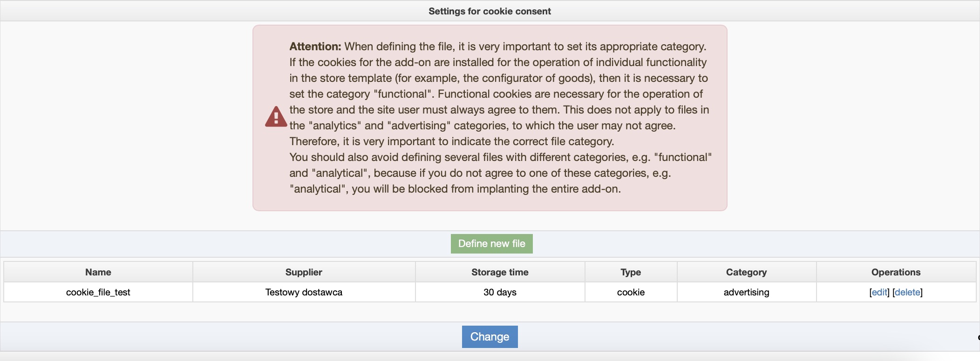Image resolution: width=980 pixels, height=361 pixels.
Task: Click the Operations column header
Action: [896, 272]
